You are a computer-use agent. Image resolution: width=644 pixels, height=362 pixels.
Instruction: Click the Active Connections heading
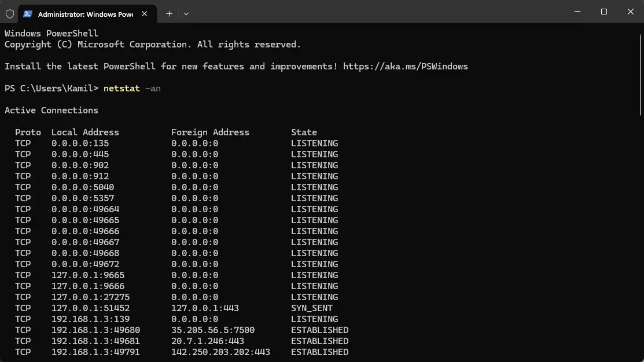pos(51,110)
